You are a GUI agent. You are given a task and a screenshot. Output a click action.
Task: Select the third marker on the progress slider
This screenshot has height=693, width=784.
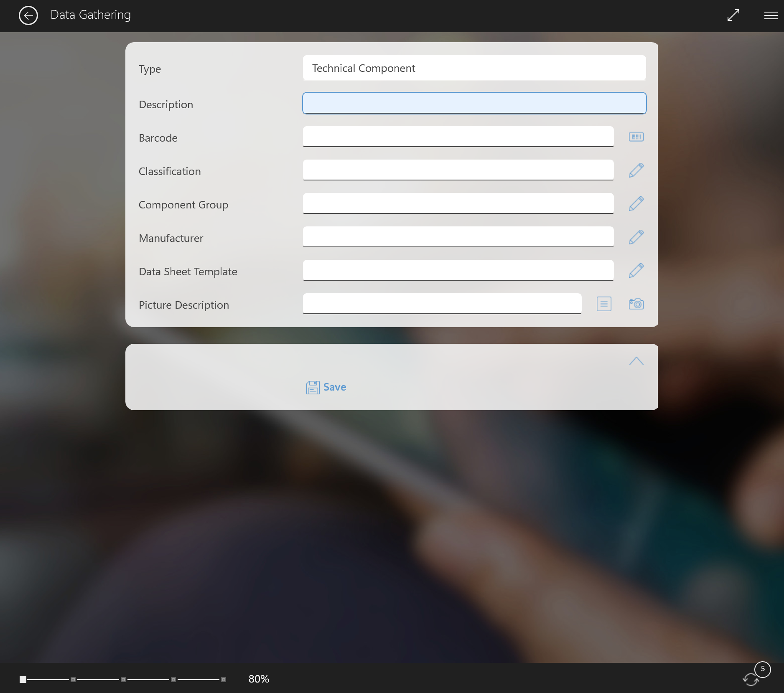(123, 680)
